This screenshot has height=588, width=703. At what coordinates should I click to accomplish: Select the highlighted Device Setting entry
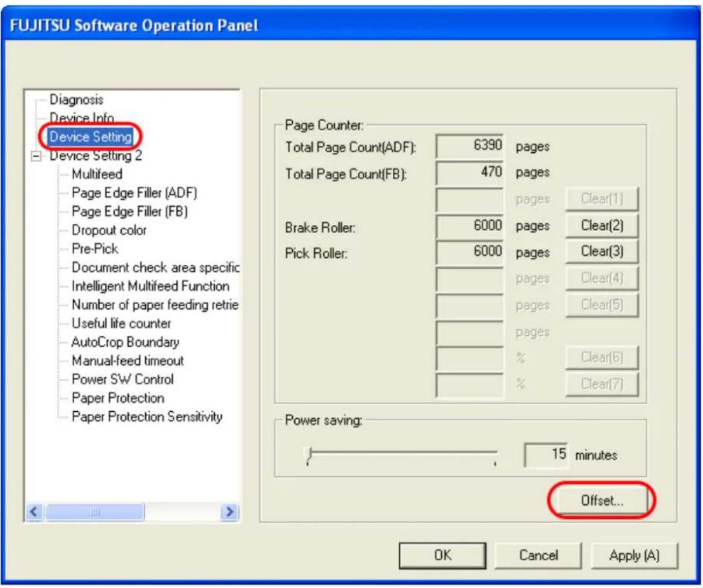[90, 137]
